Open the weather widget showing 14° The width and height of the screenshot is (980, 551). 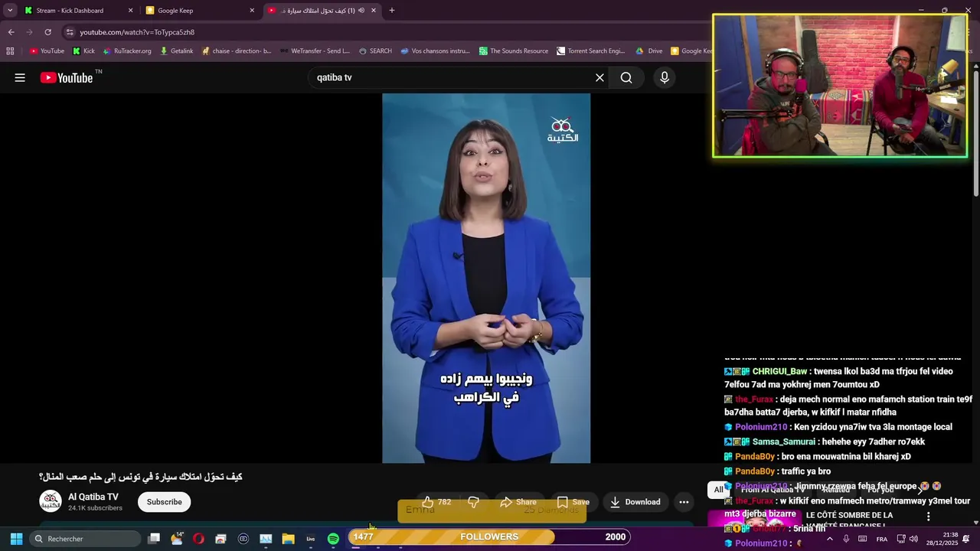[177, 539]
